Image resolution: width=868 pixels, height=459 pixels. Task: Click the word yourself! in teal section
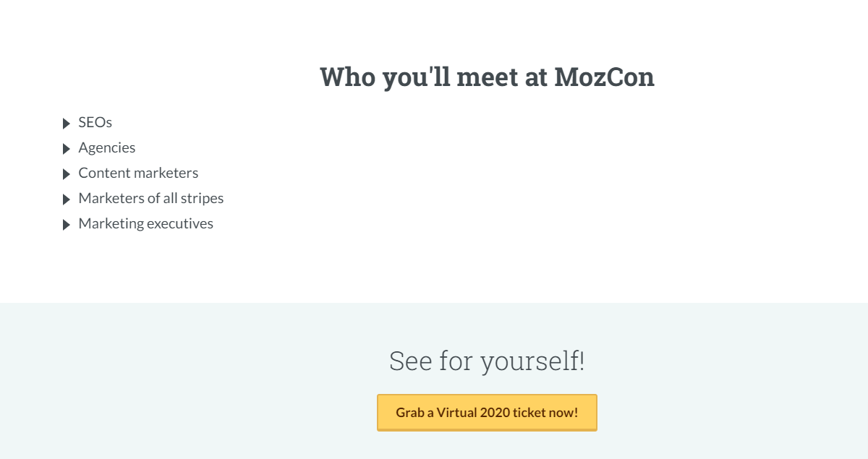(x=533, y=361)
